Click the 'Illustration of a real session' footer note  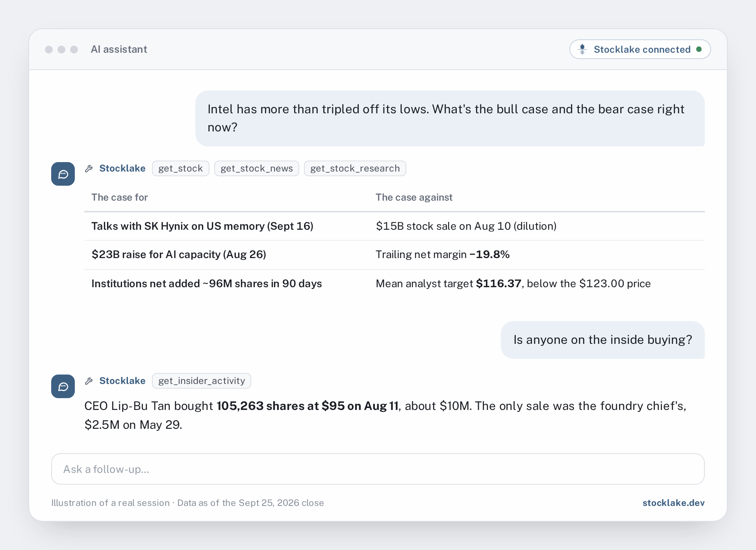(187, 503)
